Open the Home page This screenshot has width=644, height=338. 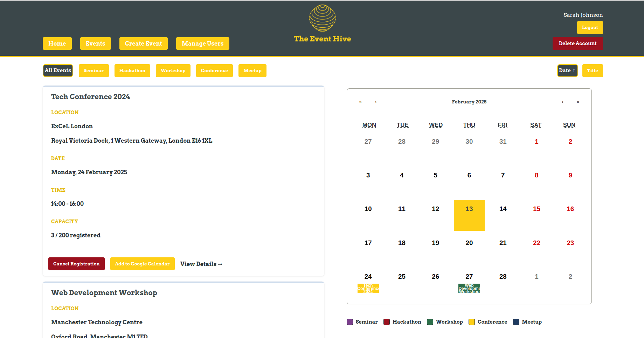click(x=57, y=43)
